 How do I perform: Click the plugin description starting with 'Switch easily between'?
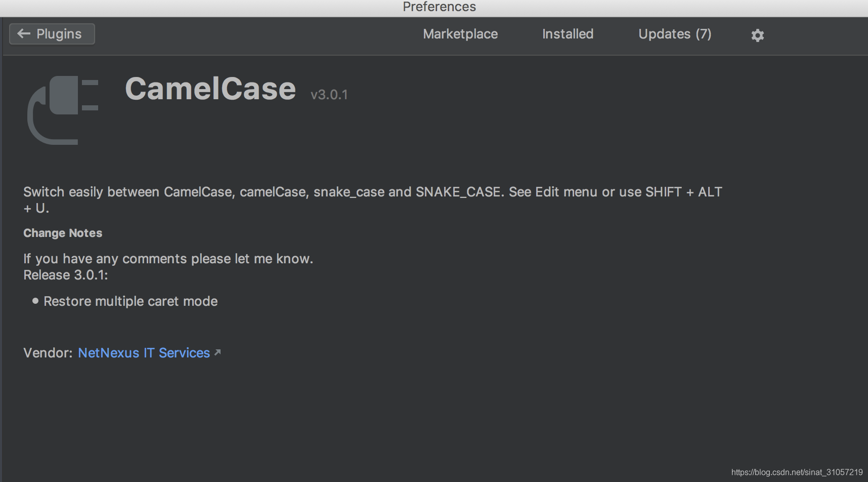pos(373,200)
